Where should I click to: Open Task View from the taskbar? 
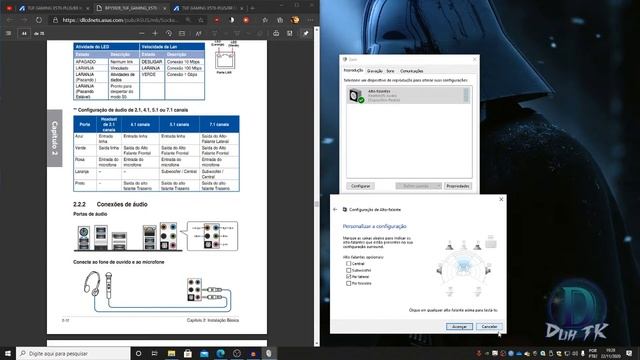coord(154,353)
